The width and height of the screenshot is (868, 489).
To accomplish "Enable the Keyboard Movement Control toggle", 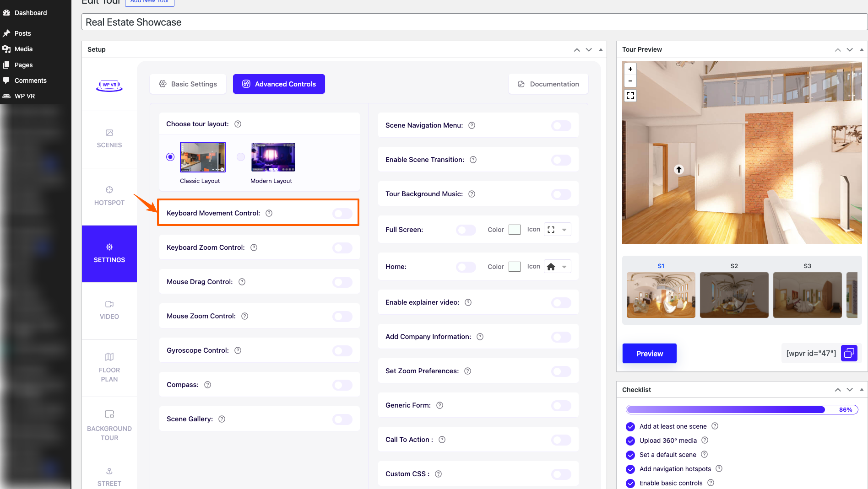I will tap(342, 213).
